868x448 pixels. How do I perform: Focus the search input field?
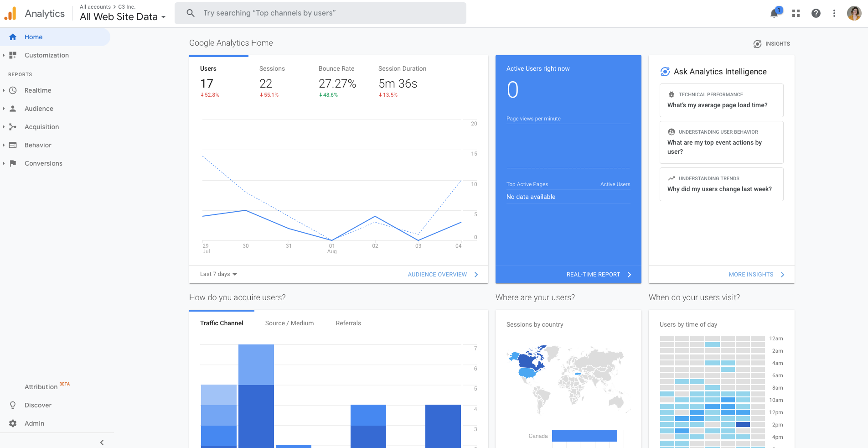(x=320, y=13)
